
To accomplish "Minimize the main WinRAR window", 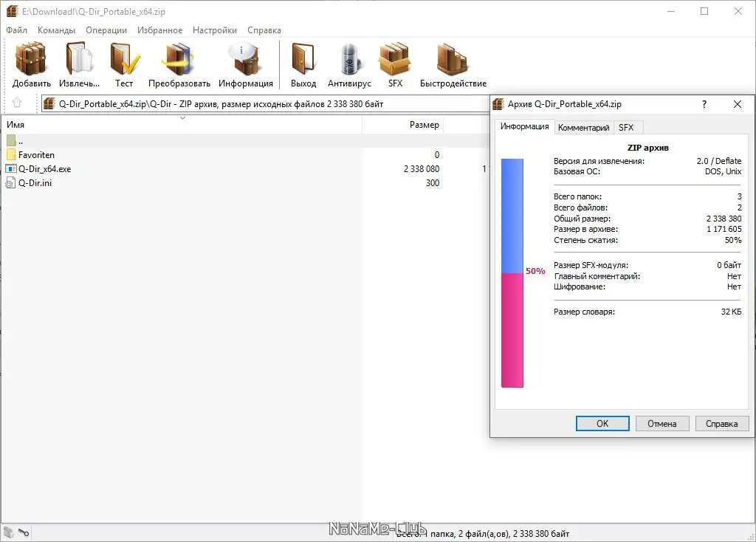I will (670, 11).
